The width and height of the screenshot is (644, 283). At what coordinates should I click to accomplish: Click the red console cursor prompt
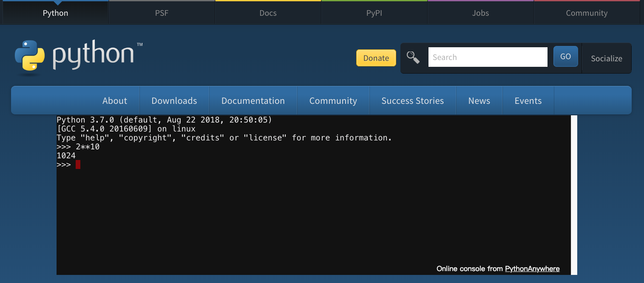78,165
